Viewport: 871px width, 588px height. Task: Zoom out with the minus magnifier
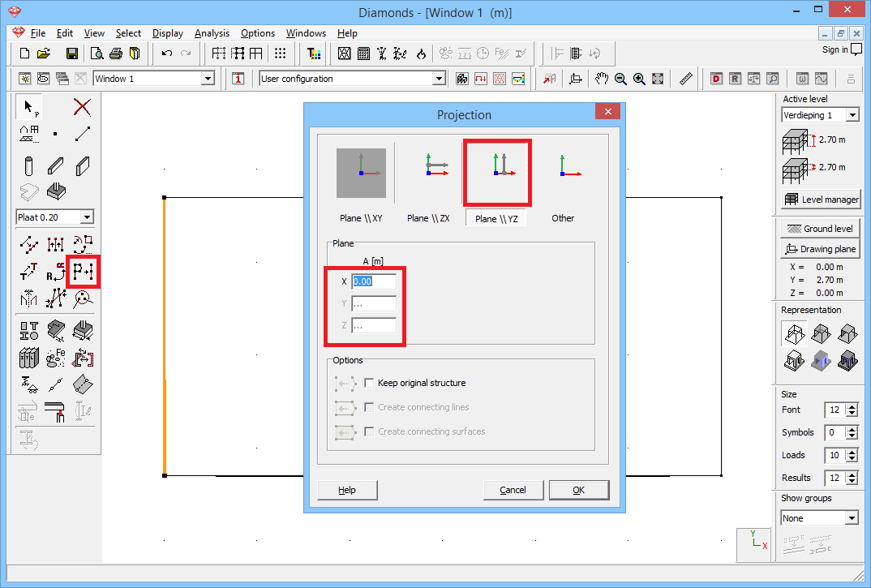[620, 79]
